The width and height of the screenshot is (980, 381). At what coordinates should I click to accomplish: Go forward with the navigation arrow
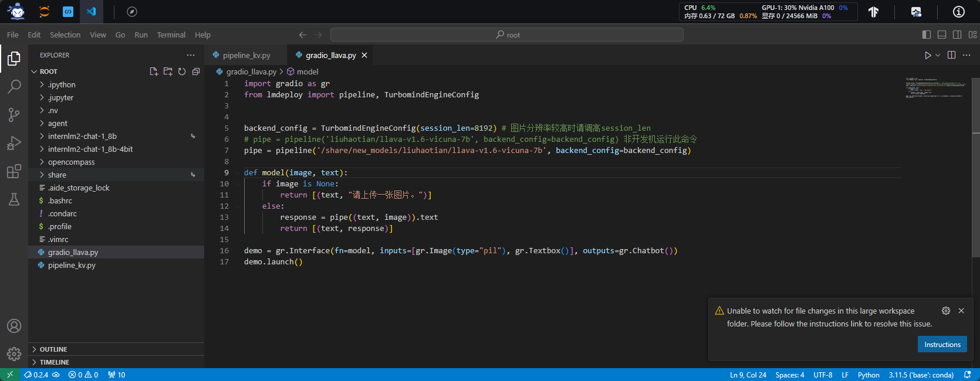tap(318, 35)
